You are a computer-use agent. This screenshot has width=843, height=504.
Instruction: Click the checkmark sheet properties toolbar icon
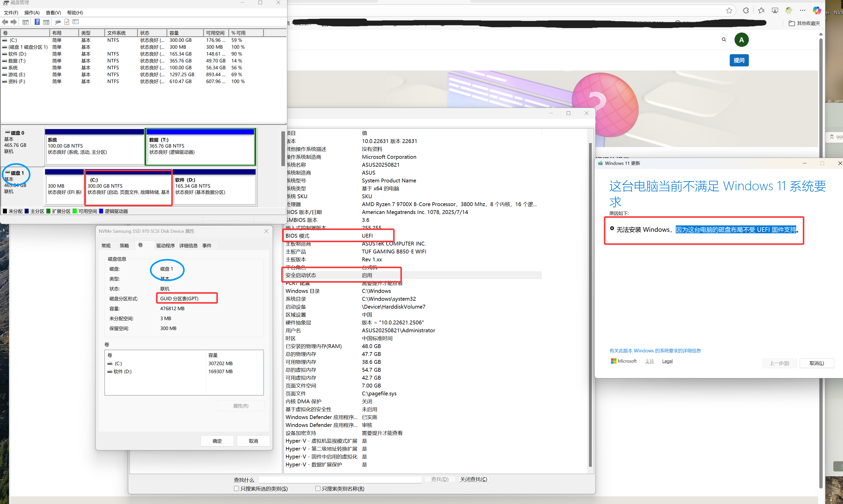point(67,22)
